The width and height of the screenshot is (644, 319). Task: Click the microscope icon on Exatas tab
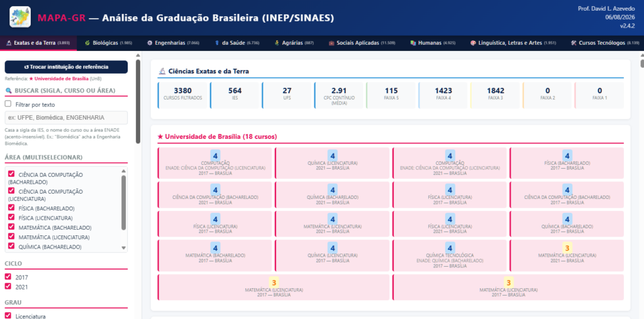point(9,43)
